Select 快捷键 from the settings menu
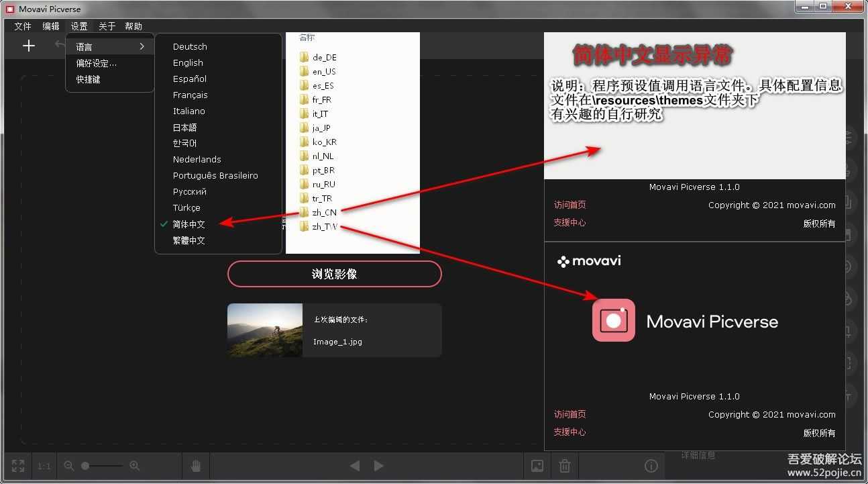Screen dimensions: 868x484 coord(88,79)
